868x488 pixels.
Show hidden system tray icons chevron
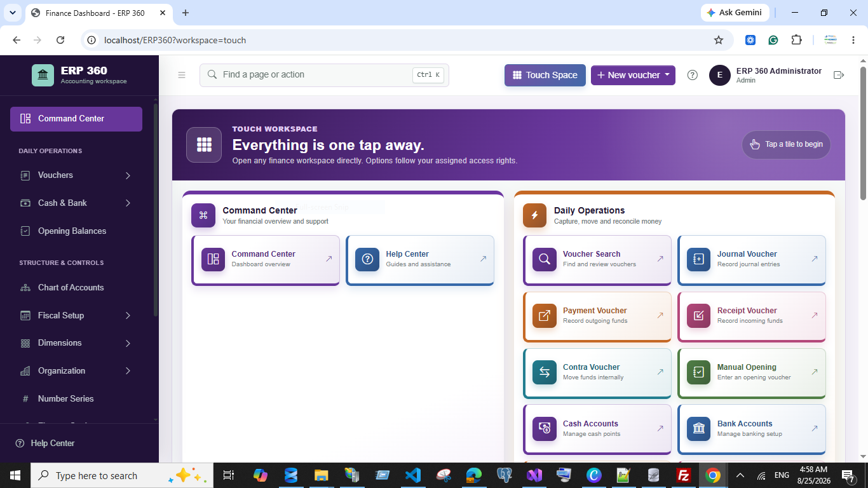(740, 475)
